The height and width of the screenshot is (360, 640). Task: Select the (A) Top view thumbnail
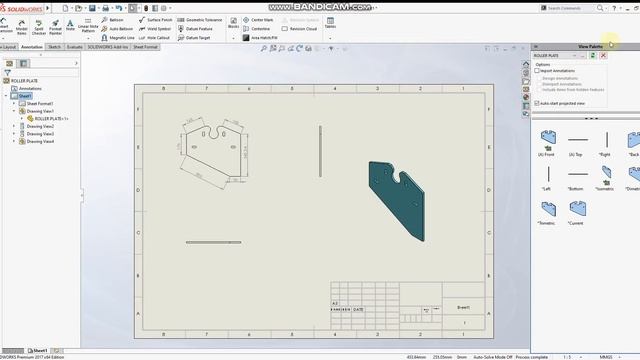[x=578, y=140]
